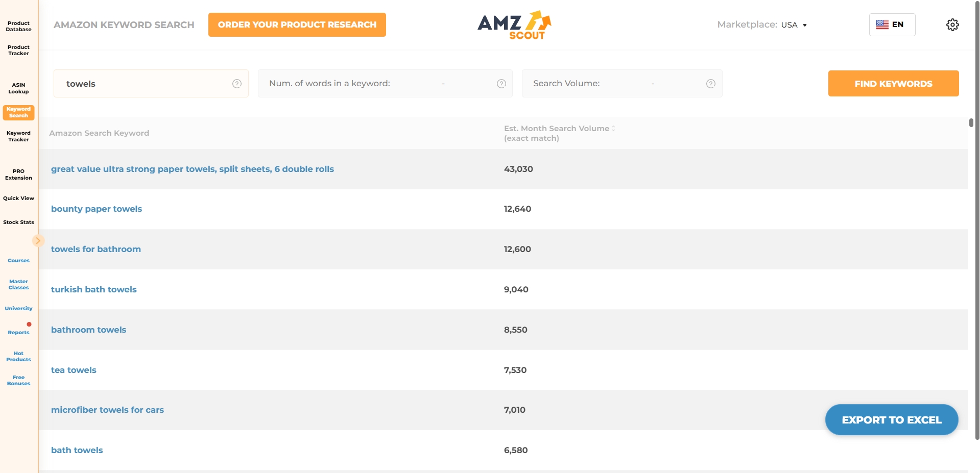Open the bounty paper towels keyword
980x473 pixels.
tap(97, 209)
